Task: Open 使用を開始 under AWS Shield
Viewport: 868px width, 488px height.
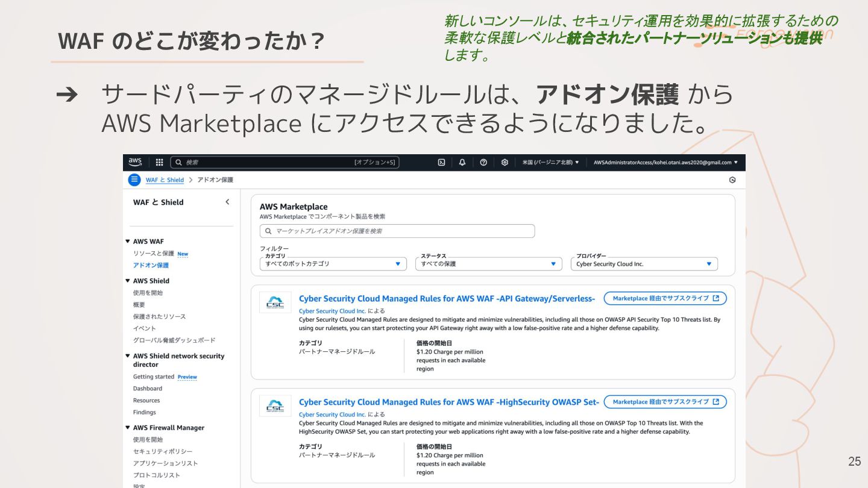Action: pos(148,293)
